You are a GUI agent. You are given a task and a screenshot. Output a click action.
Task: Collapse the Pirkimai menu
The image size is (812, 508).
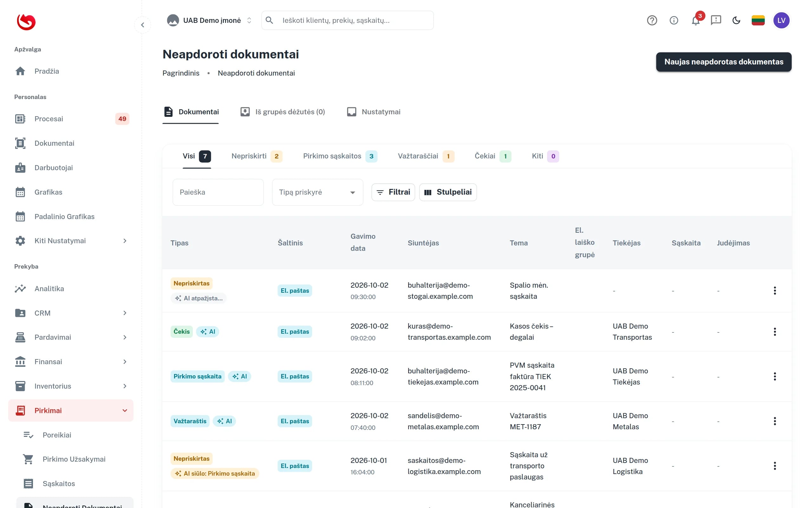click(71, 411)
